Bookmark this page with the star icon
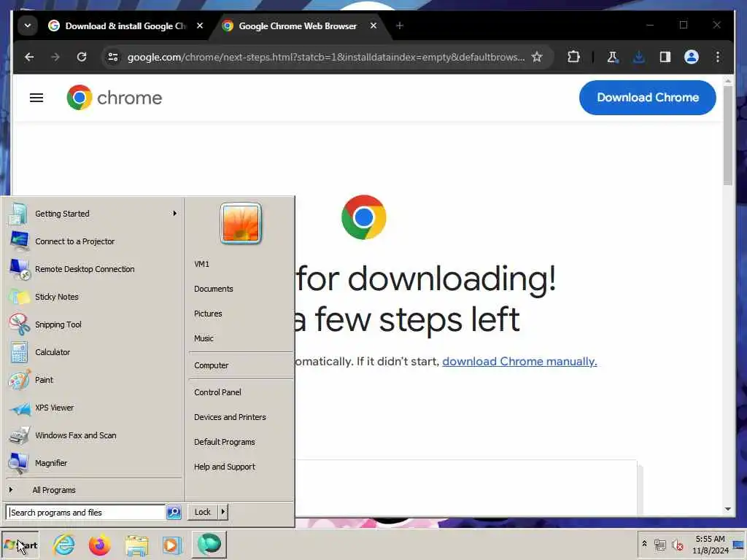 tap(537, 57)
